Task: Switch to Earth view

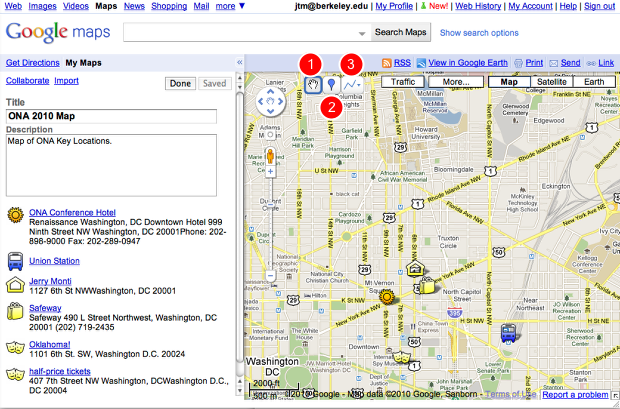Action: coord(594,82)
